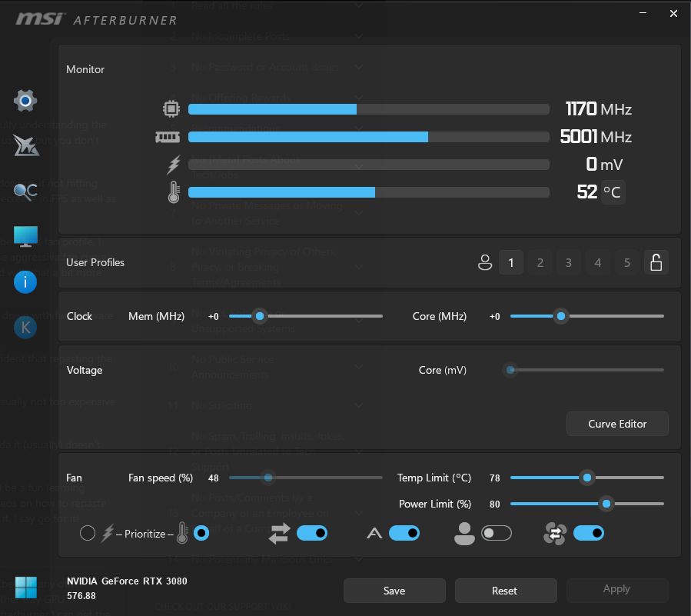The image size is (691, 616).
Task: Click the fan sync icon
Action: pos(555,534)
